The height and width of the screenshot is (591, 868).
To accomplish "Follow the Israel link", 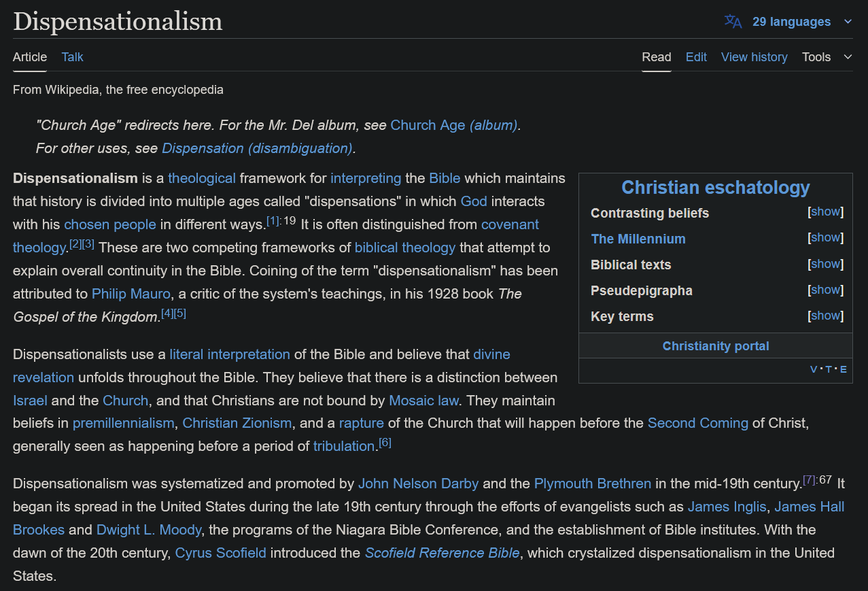I will 30,401.
